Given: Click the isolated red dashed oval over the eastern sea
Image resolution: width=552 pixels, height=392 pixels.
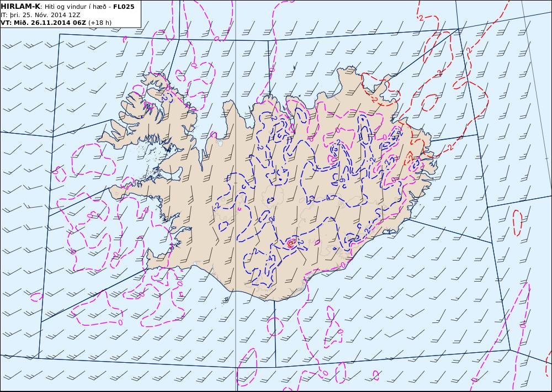Looking at the screenshot, I should click(x=517, y=223).
